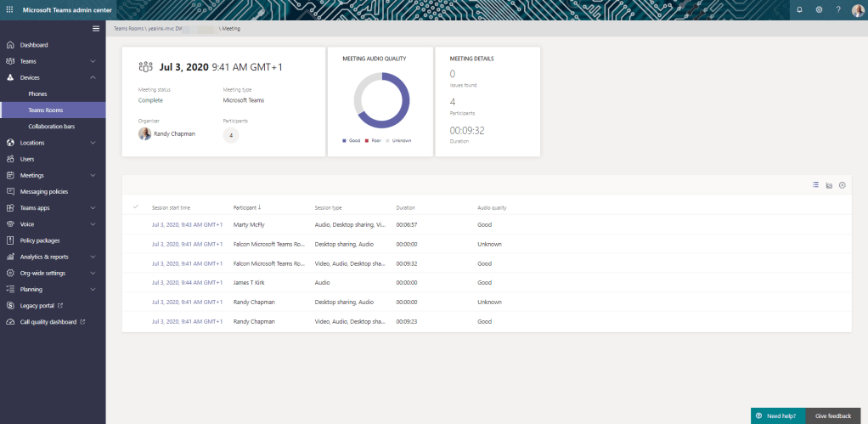
Task: Collapse the sidebar with hamburger icon
Action: pyautogui.click(x=96, y=29)
